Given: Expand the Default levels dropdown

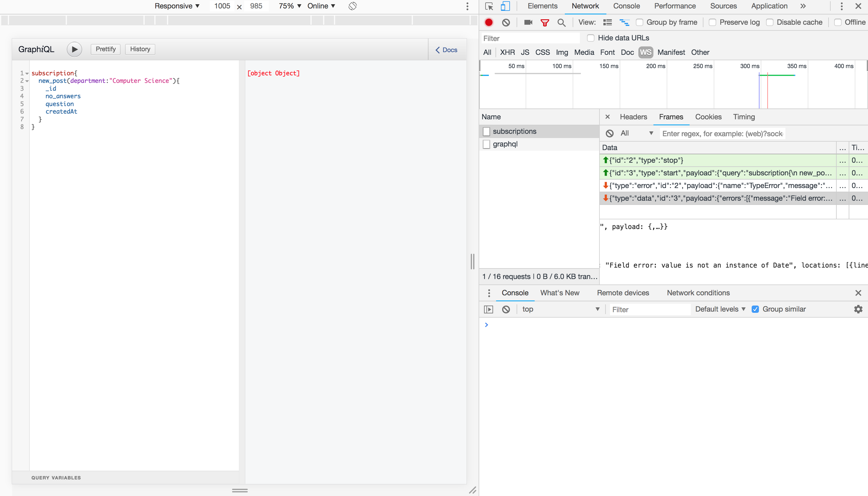Looking at the screenshot, I should pos(720,309).
